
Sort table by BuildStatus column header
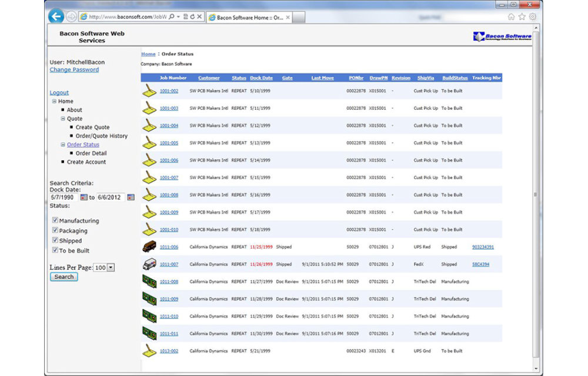coord(455,78)
